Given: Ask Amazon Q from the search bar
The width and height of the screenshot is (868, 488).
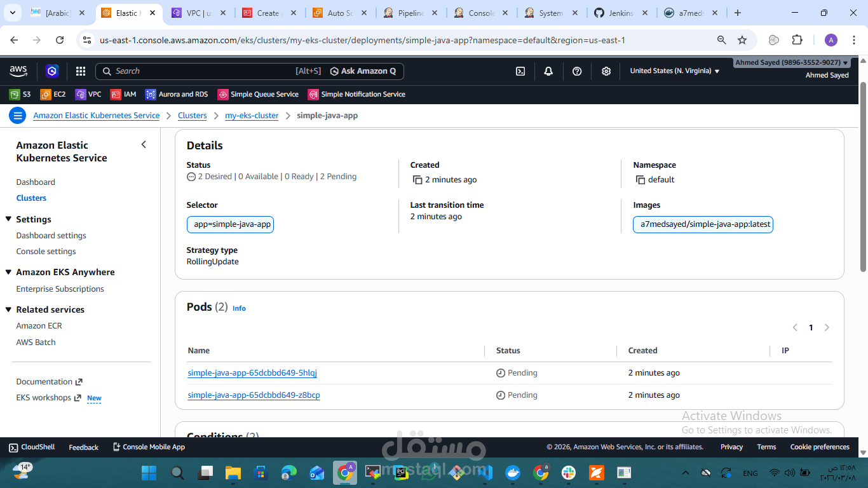Looking at the screenshot, I should point(363,71).
